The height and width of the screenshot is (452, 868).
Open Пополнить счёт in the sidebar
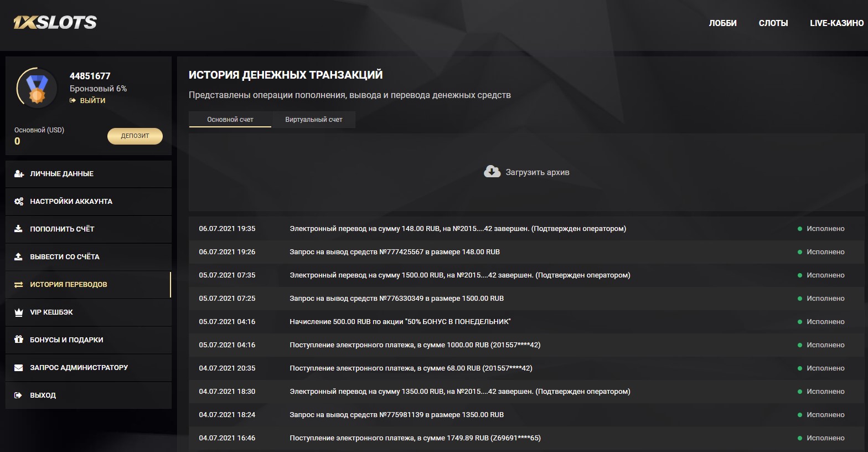point(89,229)
